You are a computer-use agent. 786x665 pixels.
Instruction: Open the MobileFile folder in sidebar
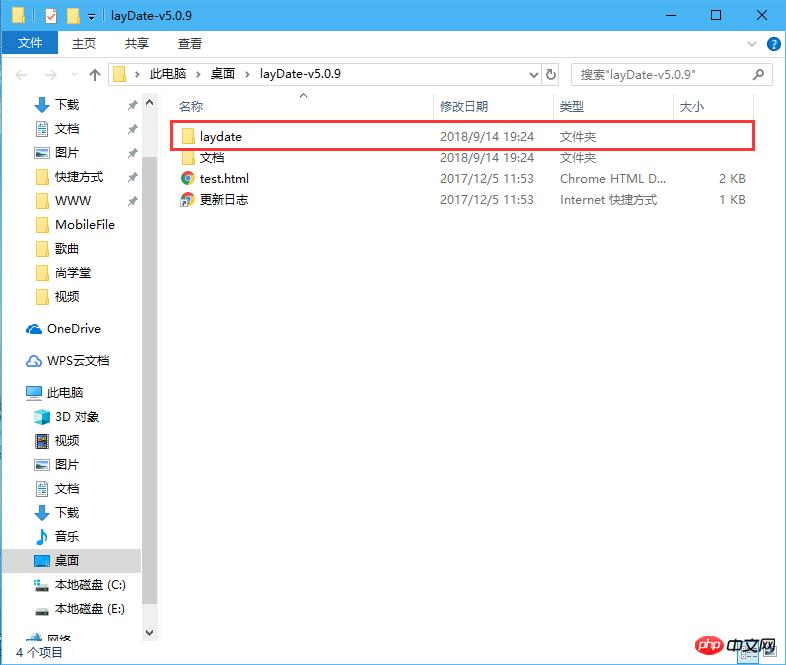pyautogui.click(x=85, y=225)
